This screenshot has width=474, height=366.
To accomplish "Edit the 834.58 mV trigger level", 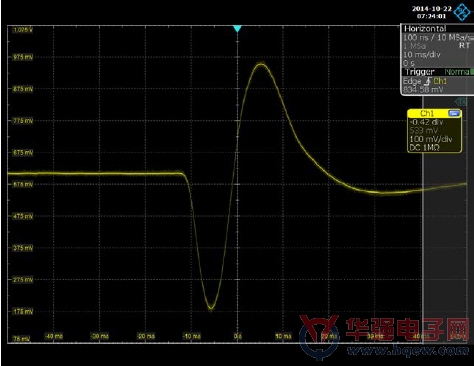I will pos(423,90).
